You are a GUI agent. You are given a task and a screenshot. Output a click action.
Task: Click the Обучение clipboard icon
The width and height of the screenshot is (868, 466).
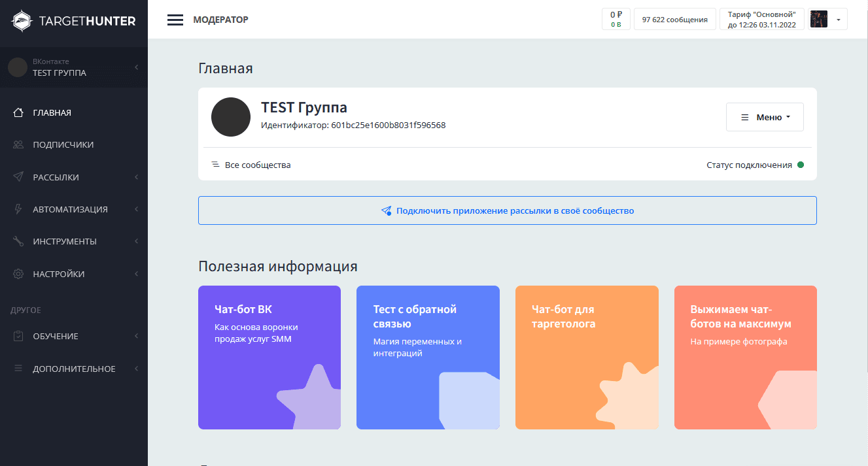[19, 336]
